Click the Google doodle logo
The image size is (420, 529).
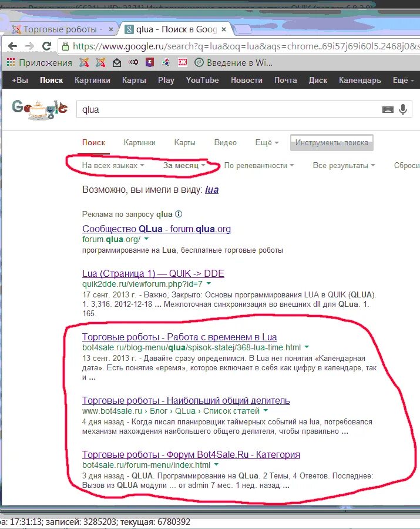(40, 109)
